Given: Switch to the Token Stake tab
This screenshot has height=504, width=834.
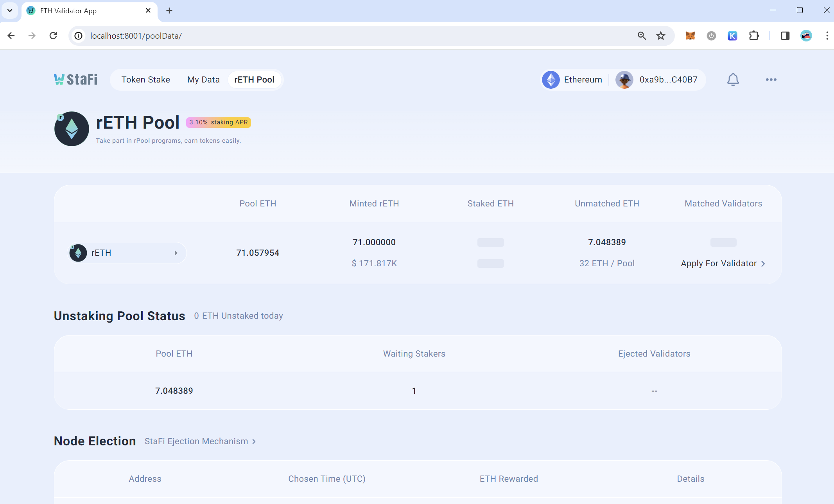Looking at the screenshot, I should [145, 79].
